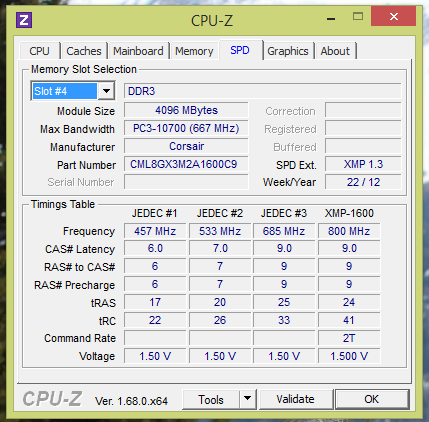Click the Module Size label
Viewport: 429px width, 422px height.
(x=86, y=111)
